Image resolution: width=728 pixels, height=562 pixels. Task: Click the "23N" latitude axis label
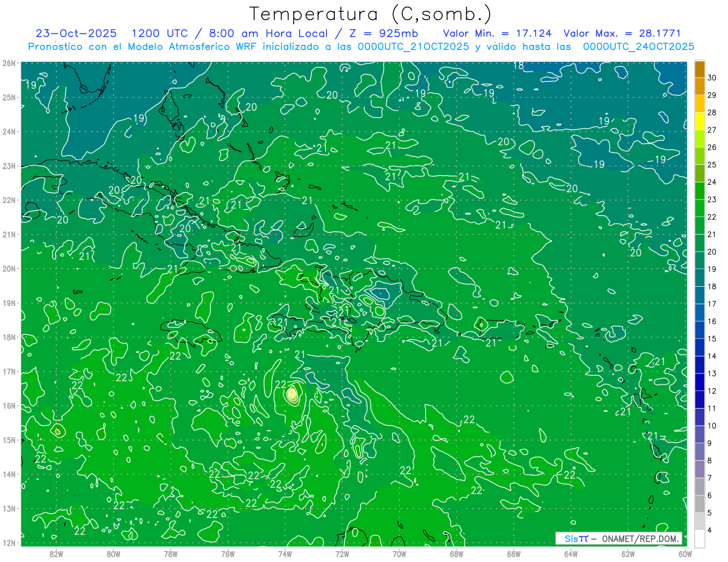tap(9, 166)
